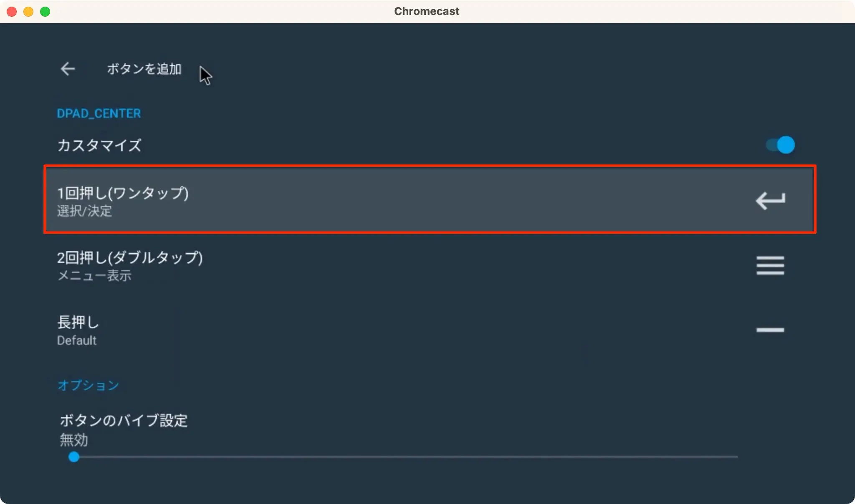Click the dash icon beside 長押し
The width and height of the screenshot is (855, 504).
[x=770, y=330]
